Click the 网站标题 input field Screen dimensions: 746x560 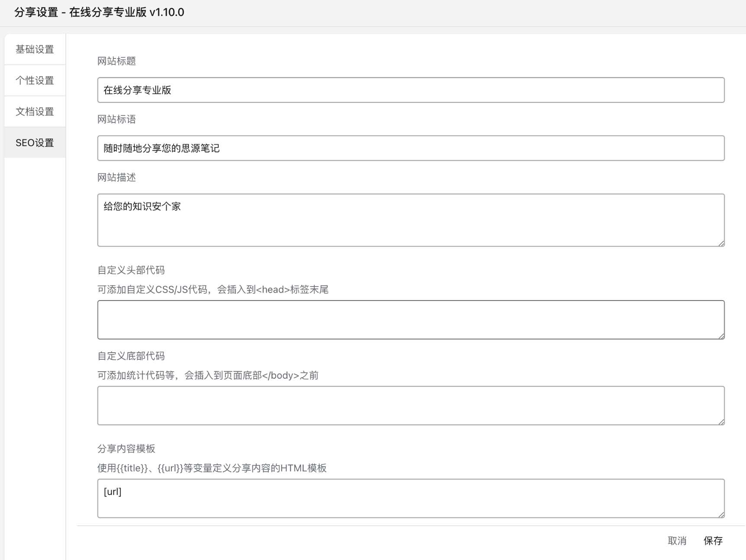pyautogui.click(x=410, y=90)
